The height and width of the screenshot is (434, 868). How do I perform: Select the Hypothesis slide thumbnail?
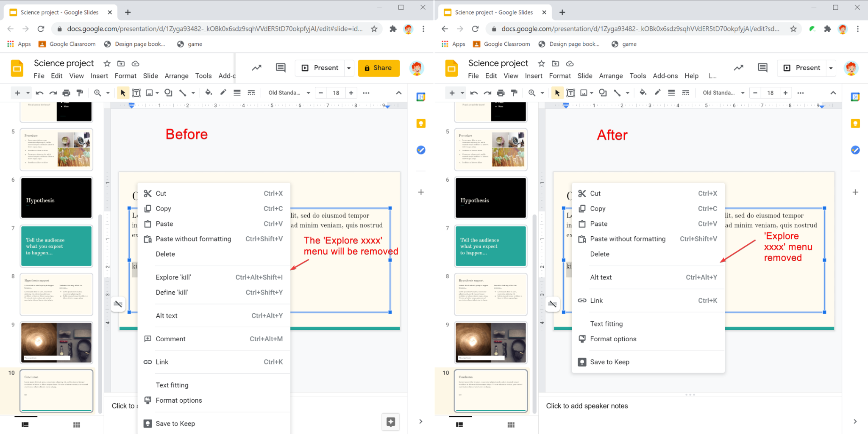[x=56, y=197]
